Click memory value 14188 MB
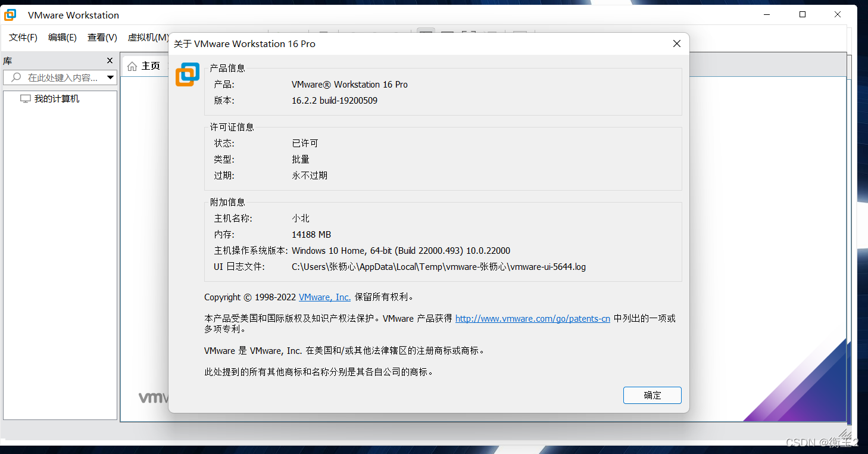This screenshot has height=454, width=868. tap(311, 235)
